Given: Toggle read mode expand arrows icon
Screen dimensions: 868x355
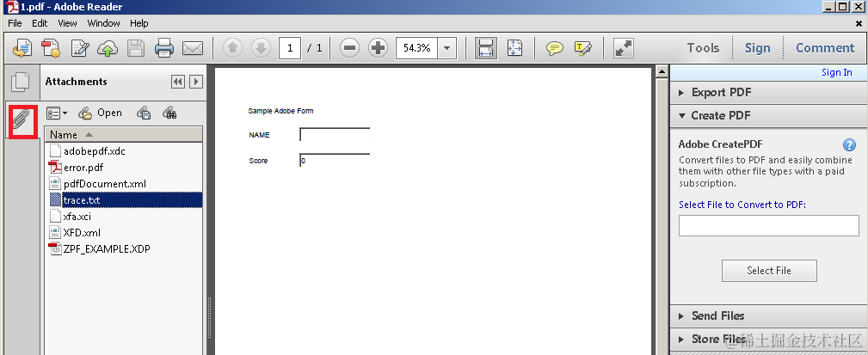Looking at the screenshot, I should pyautogui.click(x=624, y=48).
